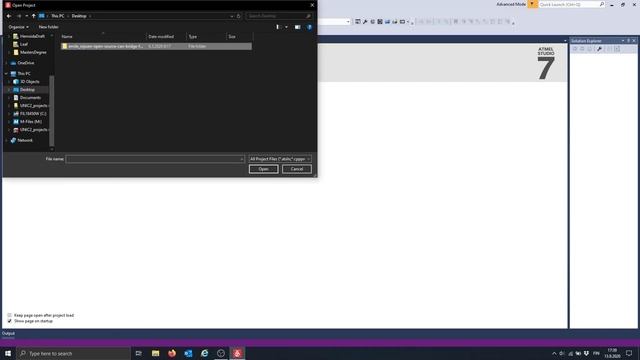This screenshot has height=360, width=640.
Task: Click the first window-layout toolbar icon
Action: coord(358,22)
